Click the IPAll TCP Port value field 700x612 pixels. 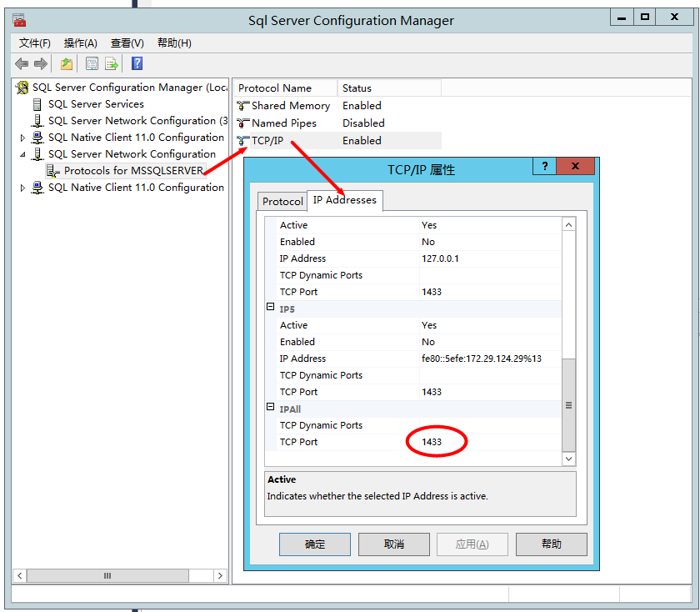click(487, 442)
